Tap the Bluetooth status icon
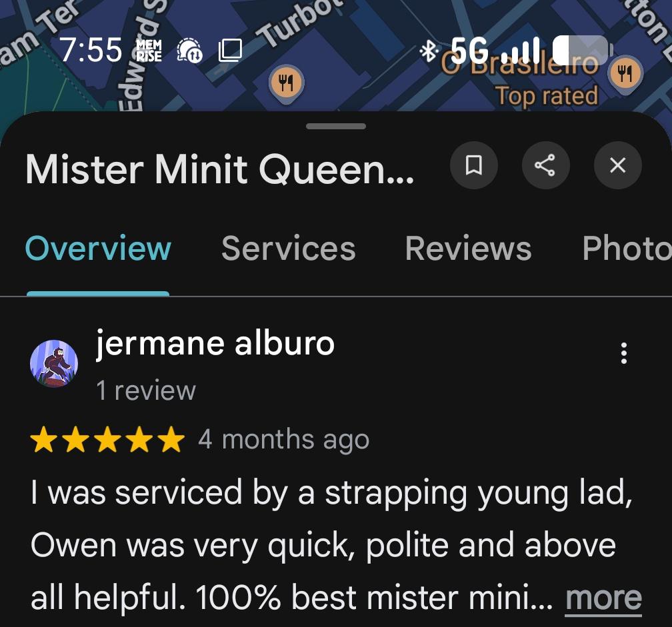Image resolution: width=672 pixels, height=627 pixels. click(x=429, y=51)
